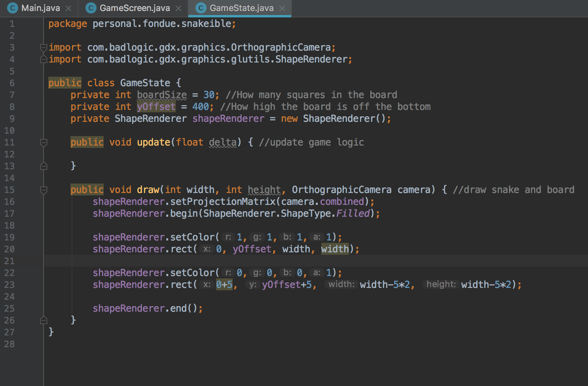588x386 pixels.
Task: Click the highlighted width argument on line 20
Action: (335, 249)
